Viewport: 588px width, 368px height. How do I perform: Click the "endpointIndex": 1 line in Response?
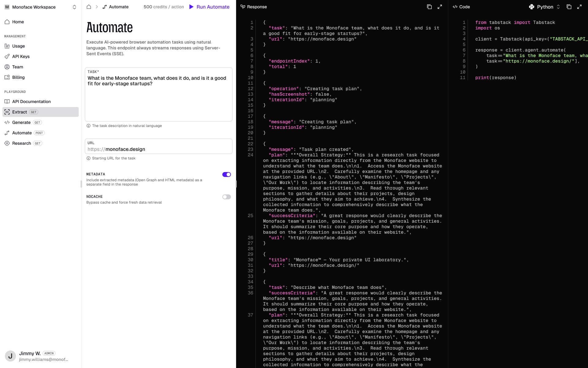[x=295, y=61]
